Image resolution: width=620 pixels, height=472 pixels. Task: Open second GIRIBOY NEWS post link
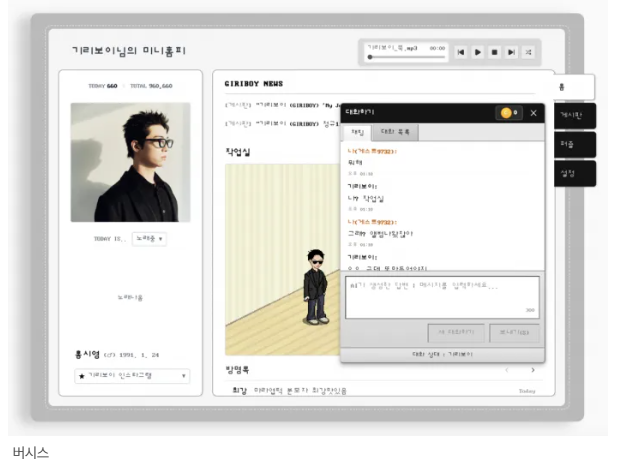pyautogui.click(x=282, y=124)
